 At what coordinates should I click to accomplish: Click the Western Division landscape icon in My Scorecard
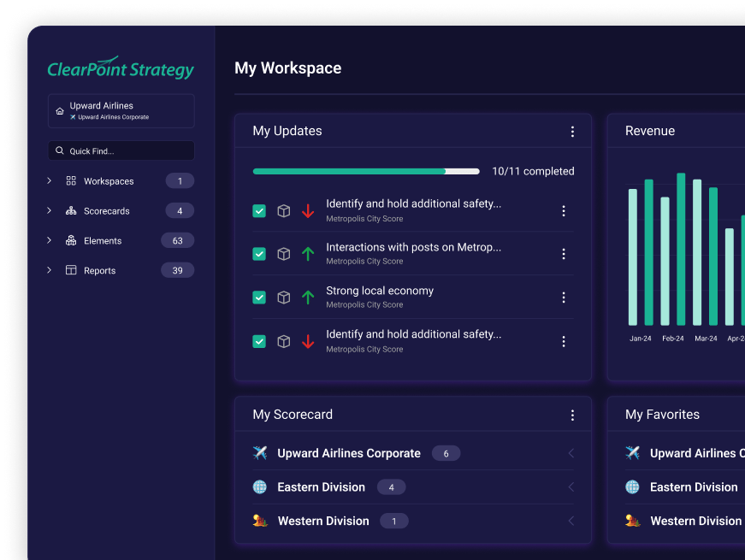pos(260,521)
